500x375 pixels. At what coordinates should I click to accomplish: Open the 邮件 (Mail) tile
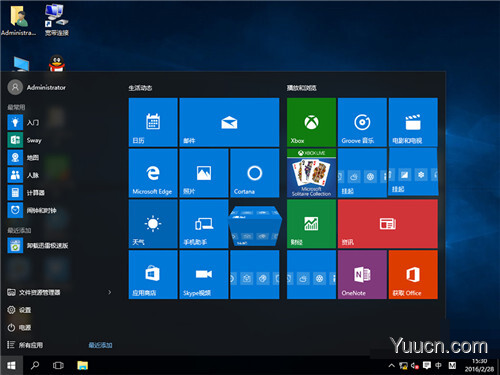229,122
